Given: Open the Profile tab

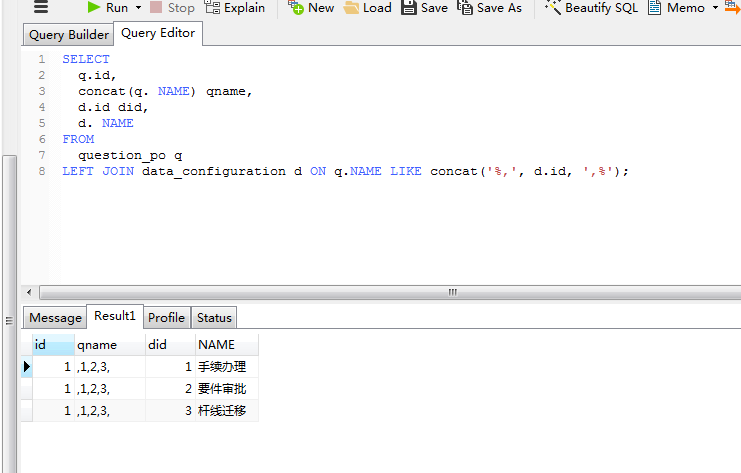Looking at the screenshot, I should click(x=166, y=318).
